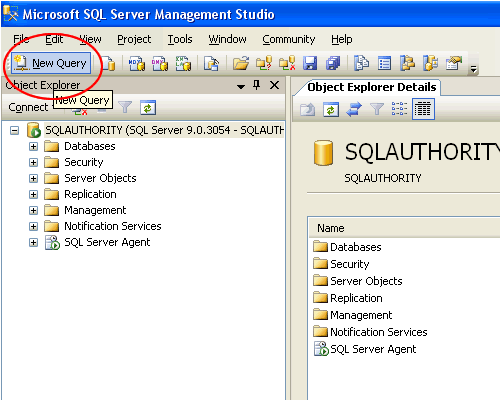This screenshot has height=400, width=500.
Task: Open the Project menu
Action: tap(134, 39)
